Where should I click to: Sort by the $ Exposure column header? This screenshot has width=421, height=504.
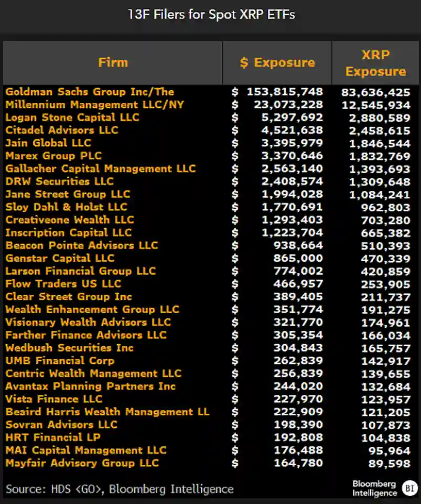point(277,62)
